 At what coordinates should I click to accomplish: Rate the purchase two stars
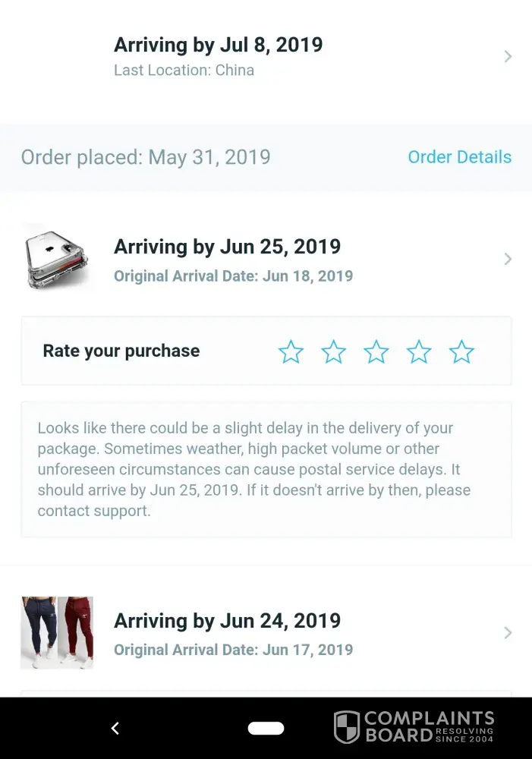[x=333, y=351]
